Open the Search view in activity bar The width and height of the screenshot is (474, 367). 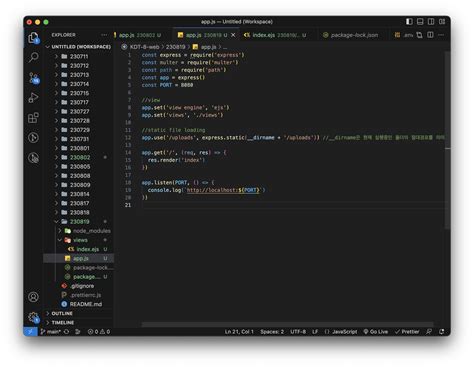pyautogui.click(x=33, y=57)
